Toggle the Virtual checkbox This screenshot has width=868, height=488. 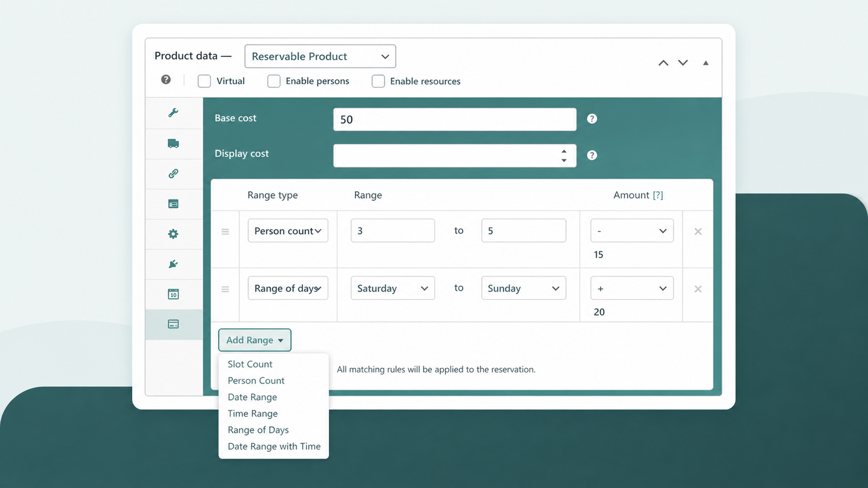(205, 81)
